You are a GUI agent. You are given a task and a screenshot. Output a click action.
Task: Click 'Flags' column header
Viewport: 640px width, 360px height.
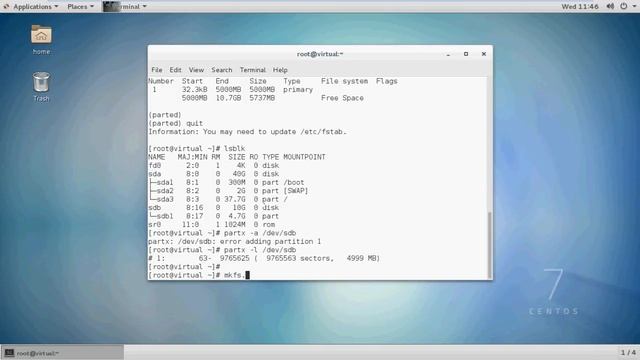(387, 81)
